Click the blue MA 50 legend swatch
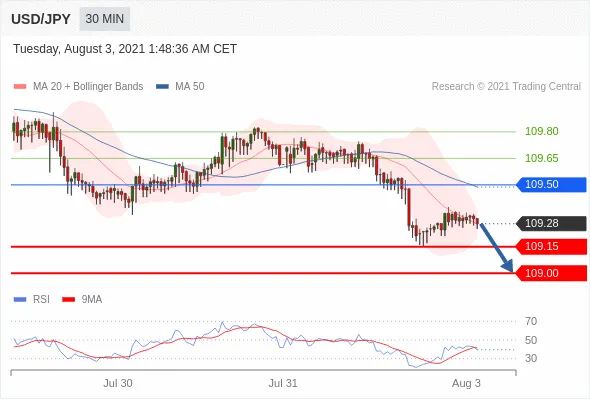This screenshot has height=400, width=590. pos(162,87)
